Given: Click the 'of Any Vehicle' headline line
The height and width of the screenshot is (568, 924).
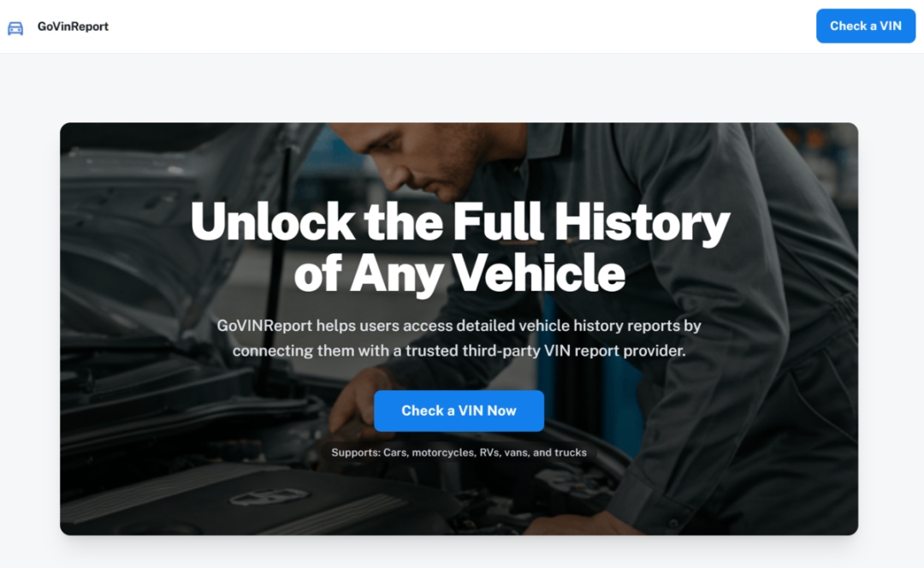Looking at the screenshot, I should point(459,273).
